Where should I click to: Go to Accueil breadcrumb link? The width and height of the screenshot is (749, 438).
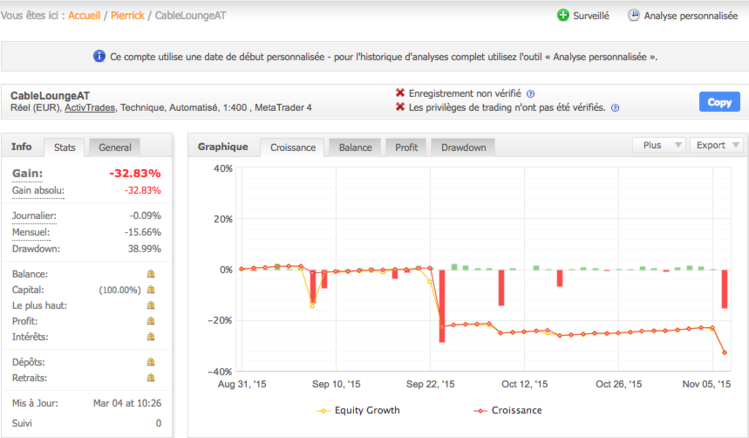[x=84, y=15]
